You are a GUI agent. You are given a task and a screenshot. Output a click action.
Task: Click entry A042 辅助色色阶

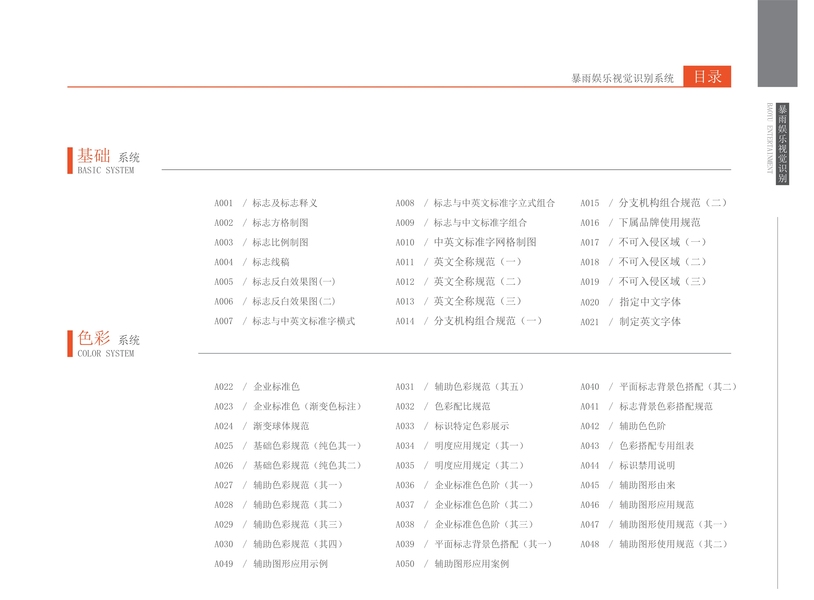(x=623, y=426)
